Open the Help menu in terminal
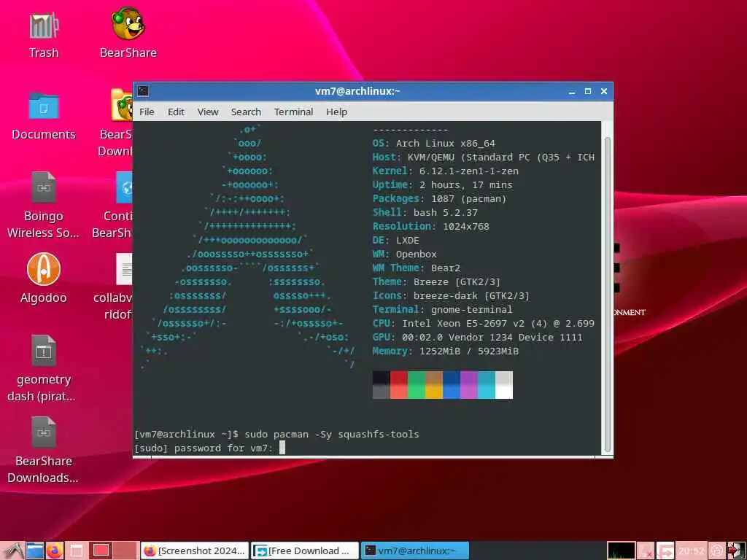The height and width of the screenshot is (560, 747). (x=336, y=112)
